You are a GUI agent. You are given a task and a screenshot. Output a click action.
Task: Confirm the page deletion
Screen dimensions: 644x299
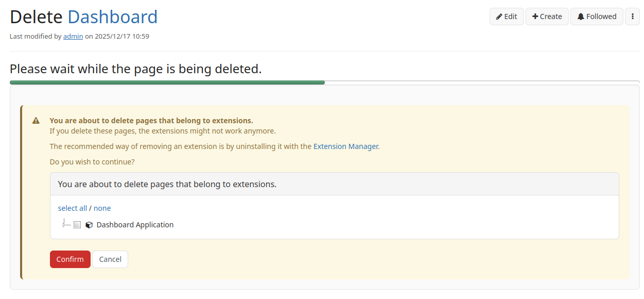tap(70, 259)
